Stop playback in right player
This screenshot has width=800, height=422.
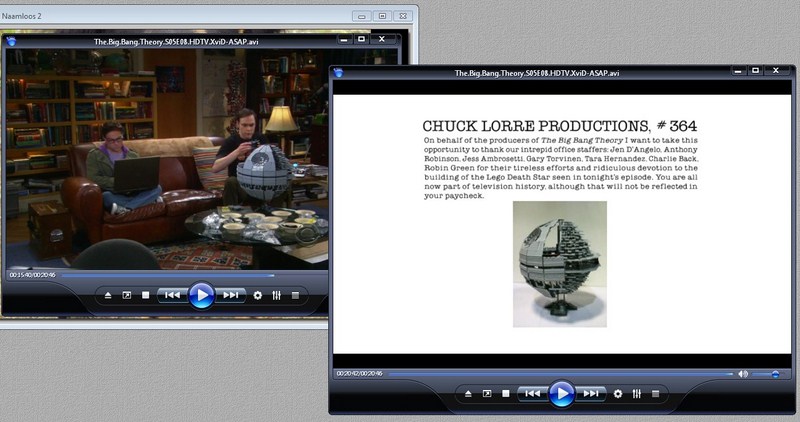pyautogui.click(x=506, y=394)
